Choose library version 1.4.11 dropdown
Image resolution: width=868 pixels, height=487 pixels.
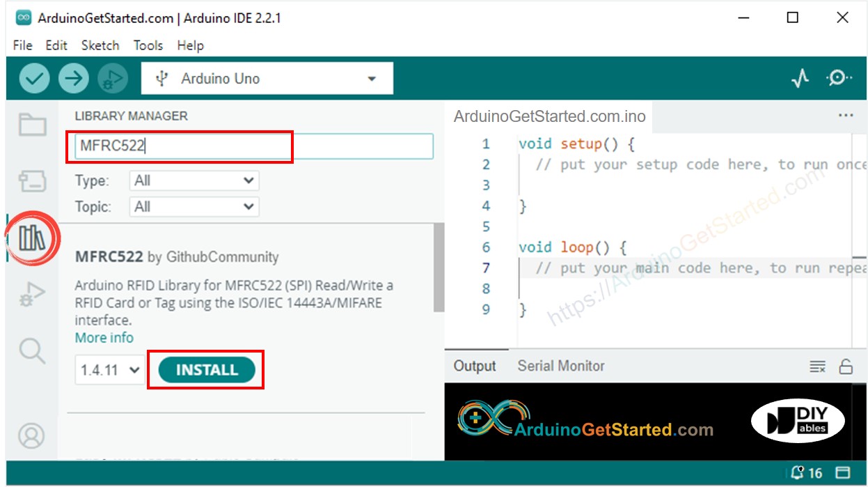point(110,370)
